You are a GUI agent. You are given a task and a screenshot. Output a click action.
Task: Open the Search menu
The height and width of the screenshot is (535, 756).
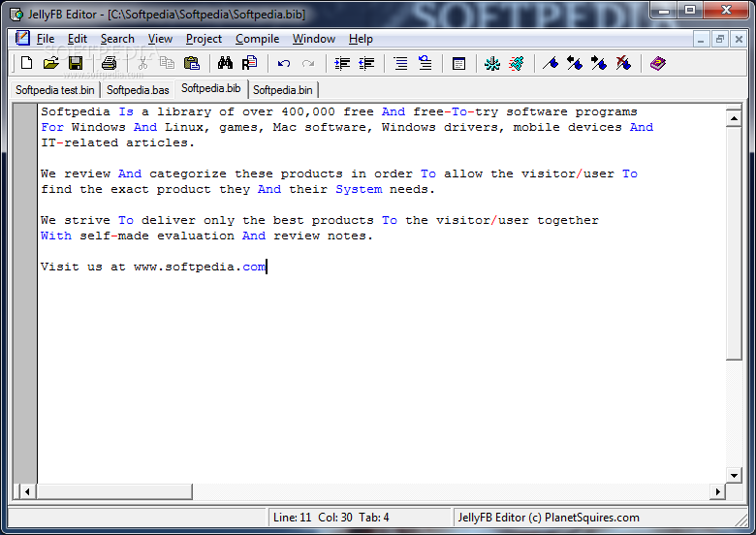[117, 39]
